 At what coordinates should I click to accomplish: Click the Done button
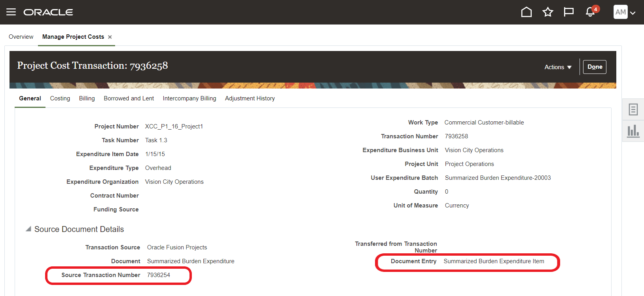pos(595,67)
